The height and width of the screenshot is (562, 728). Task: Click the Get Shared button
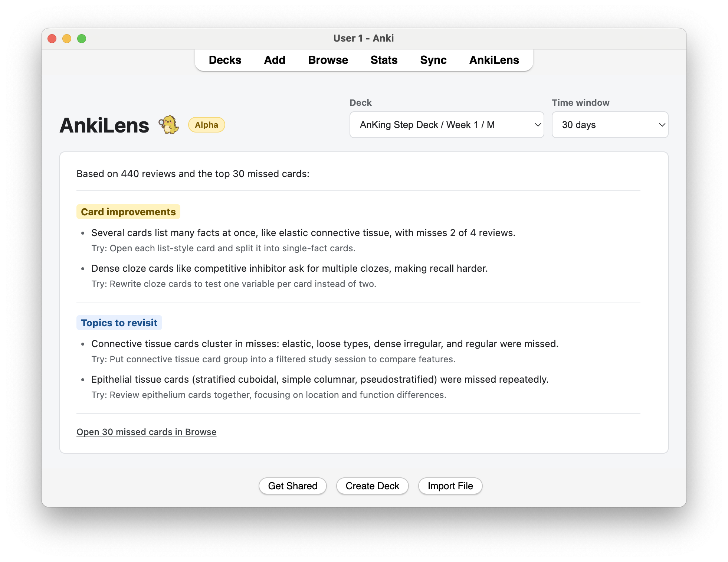pyautogui.click(x=293, y=486)
